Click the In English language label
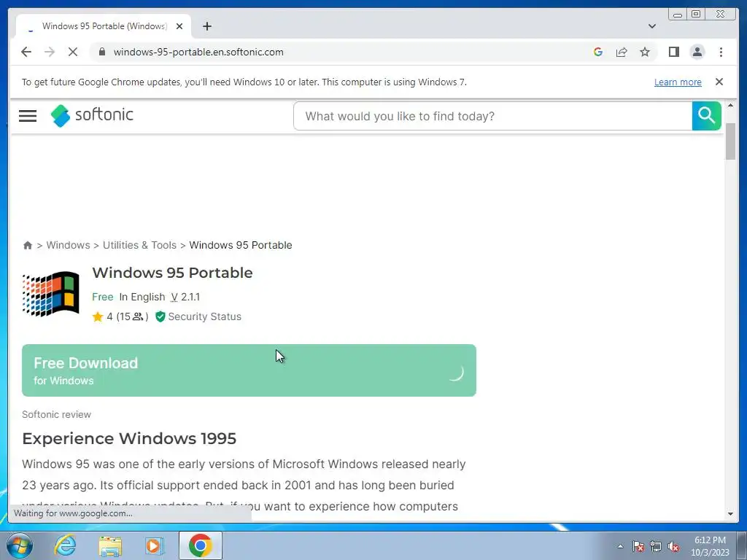 [x=142, y=297]
